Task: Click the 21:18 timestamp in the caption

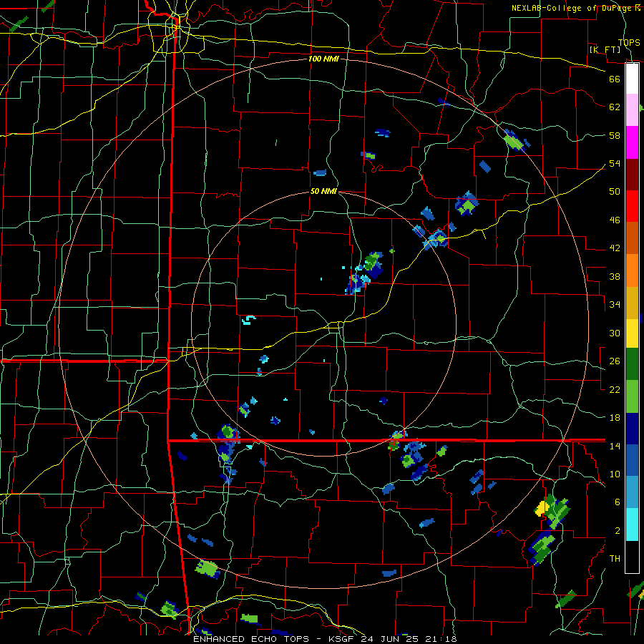Action: point(441,639)
